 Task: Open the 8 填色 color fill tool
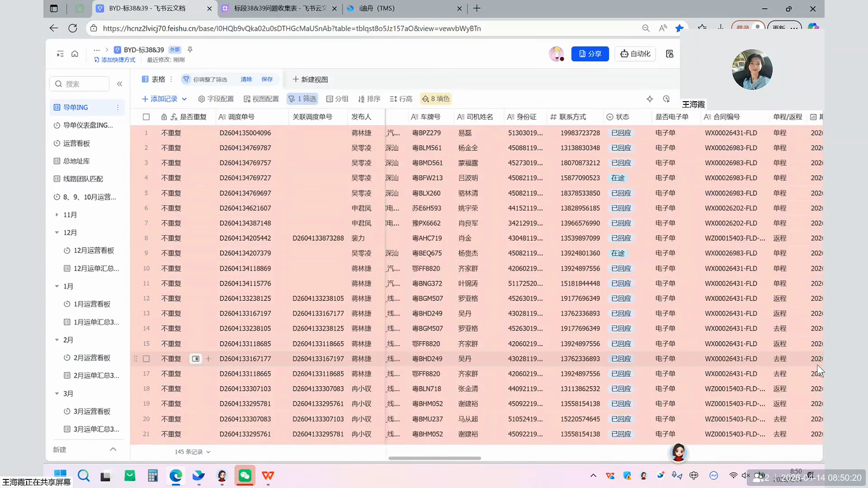pyautogui.click(x=436, y=99)
